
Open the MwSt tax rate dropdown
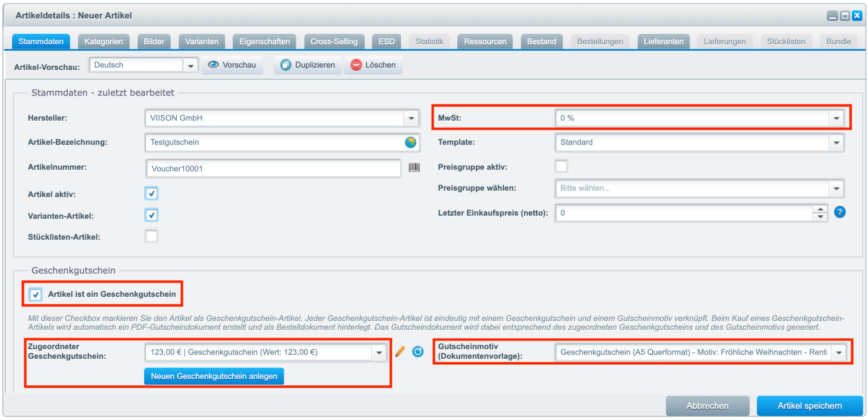pyautogui.click(x=836, y=118)
